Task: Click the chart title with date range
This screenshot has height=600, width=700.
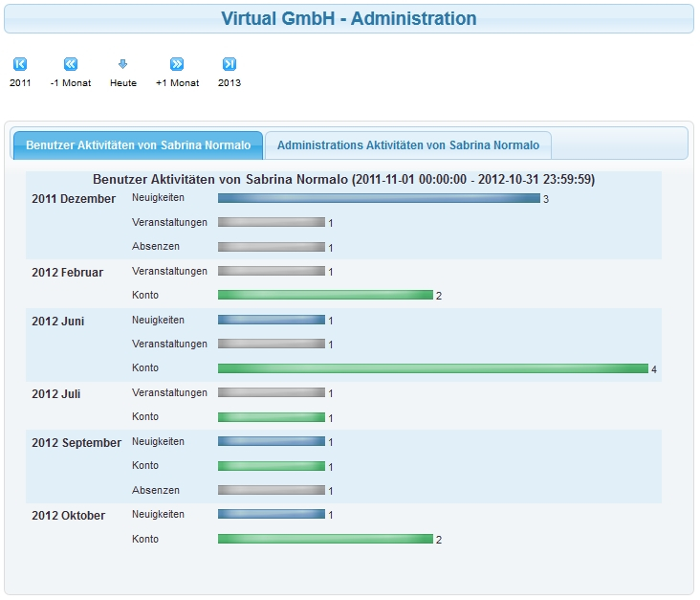Action: 343,179
